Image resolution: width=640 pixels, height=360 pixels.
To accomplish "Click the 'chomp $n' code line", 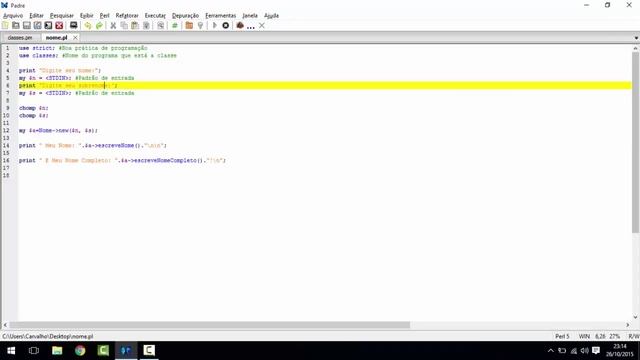I will click(33, 108).
